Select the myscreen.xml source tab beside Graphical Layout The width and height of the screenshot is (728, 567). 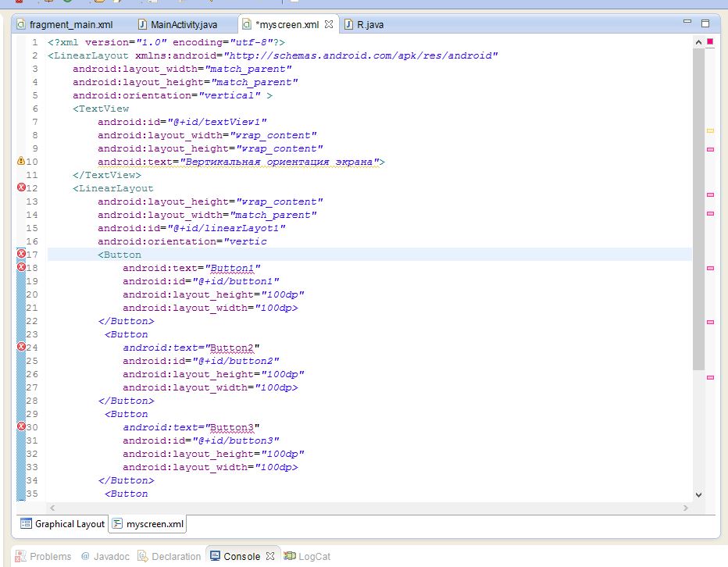point(148,524)
